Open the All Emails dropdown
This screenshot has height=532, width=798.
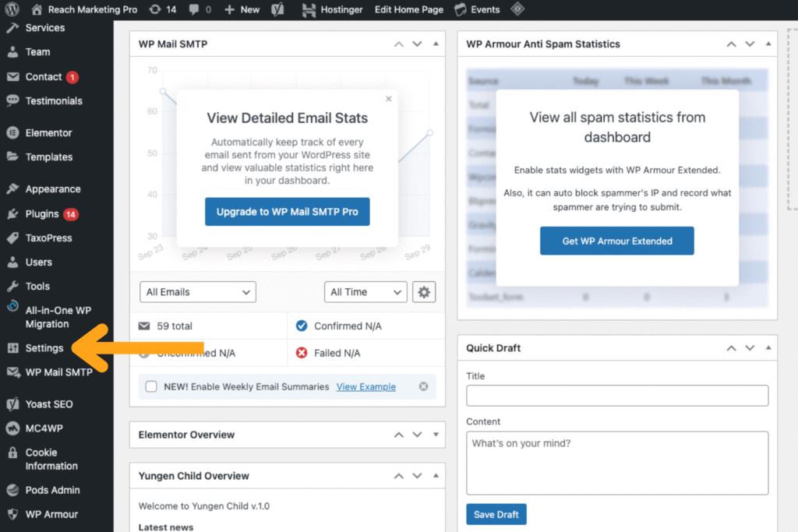(198, 292)
